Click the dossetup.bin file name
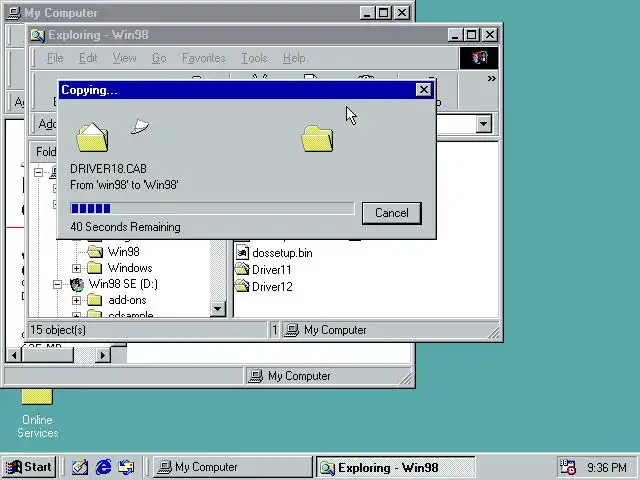Image resolution: width=640 pixels, height=480 pixels. point(282,253)
